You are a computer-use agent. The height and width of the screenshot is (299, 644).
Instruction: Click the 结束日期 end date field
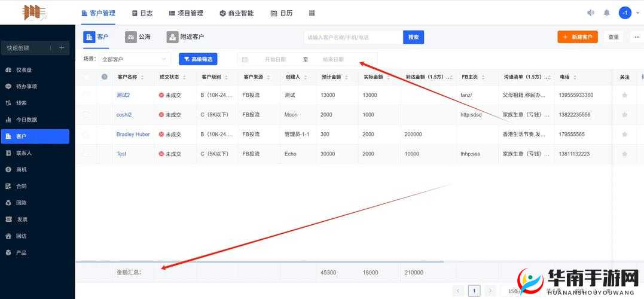[333, 60]
